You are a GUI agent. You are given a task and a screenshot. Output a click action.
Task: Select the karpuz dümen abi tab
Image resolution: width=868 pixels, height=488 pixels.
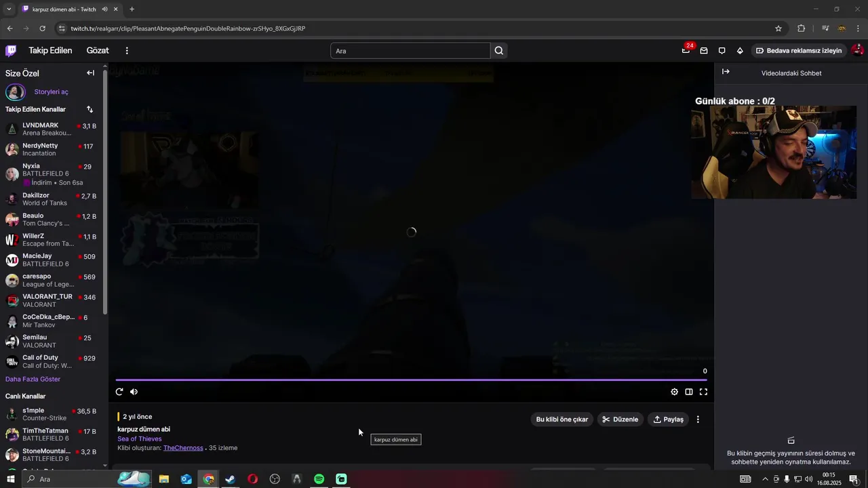70,9
